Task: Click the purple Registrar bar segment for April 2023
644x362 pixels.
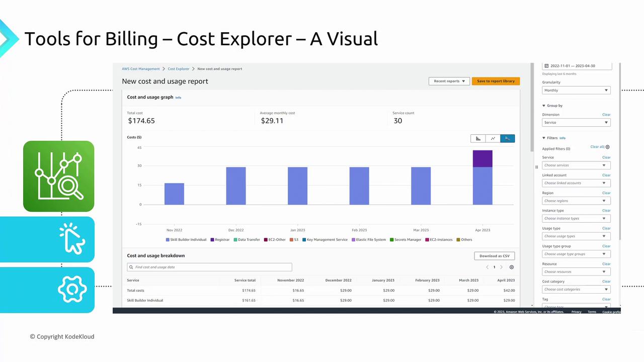Action: (x=482, y=158)
